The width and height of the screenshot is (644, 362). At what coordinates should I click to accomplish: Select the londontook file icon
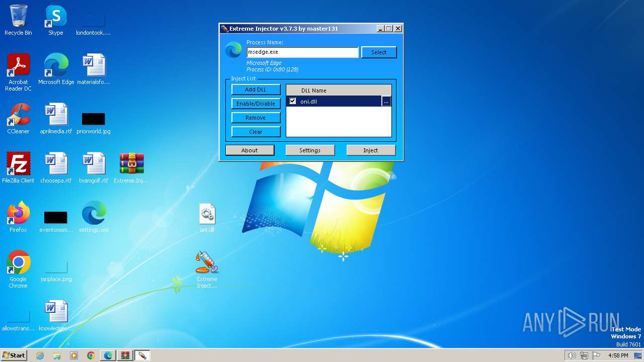[x=93, y=20]
